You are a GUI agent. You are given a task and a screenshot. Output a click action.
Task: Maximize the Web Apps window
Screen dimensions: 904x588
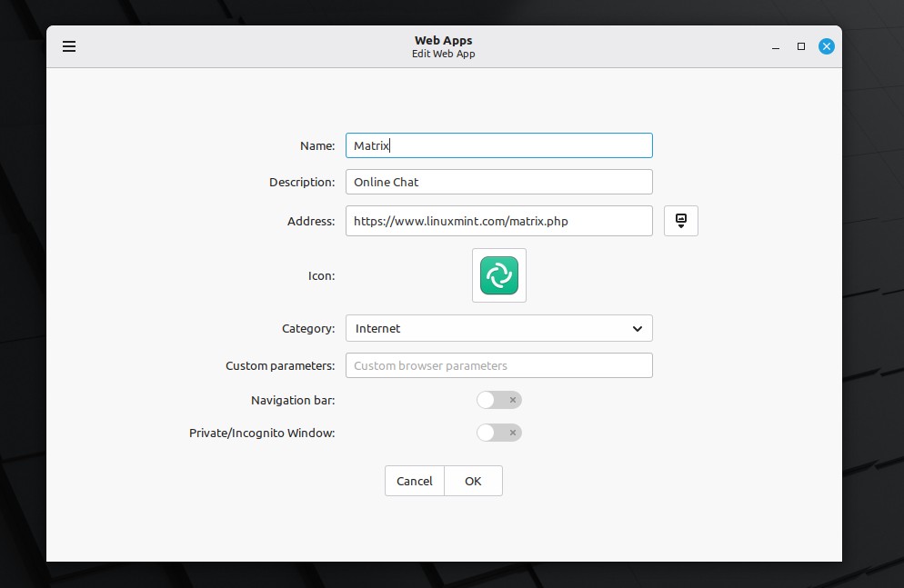pyautogui.click(x=801, y=46)
